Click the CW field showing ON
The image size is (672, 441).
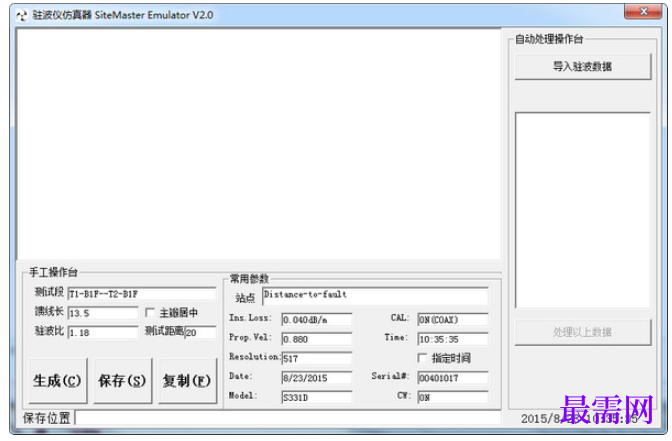point(453,397)
